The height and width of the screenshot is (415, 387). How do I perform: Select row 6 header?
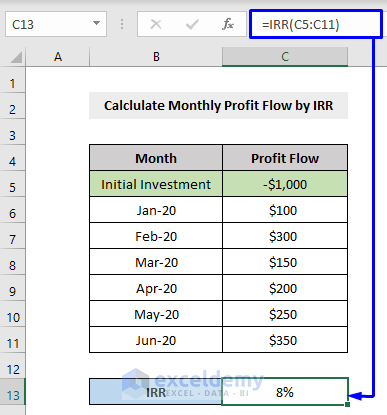click(12, 210)
